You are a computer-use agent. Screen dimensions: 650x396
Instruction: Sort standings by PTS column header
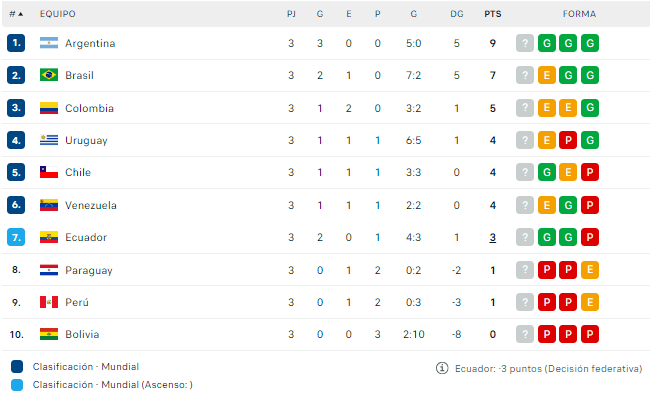(492, 14)
